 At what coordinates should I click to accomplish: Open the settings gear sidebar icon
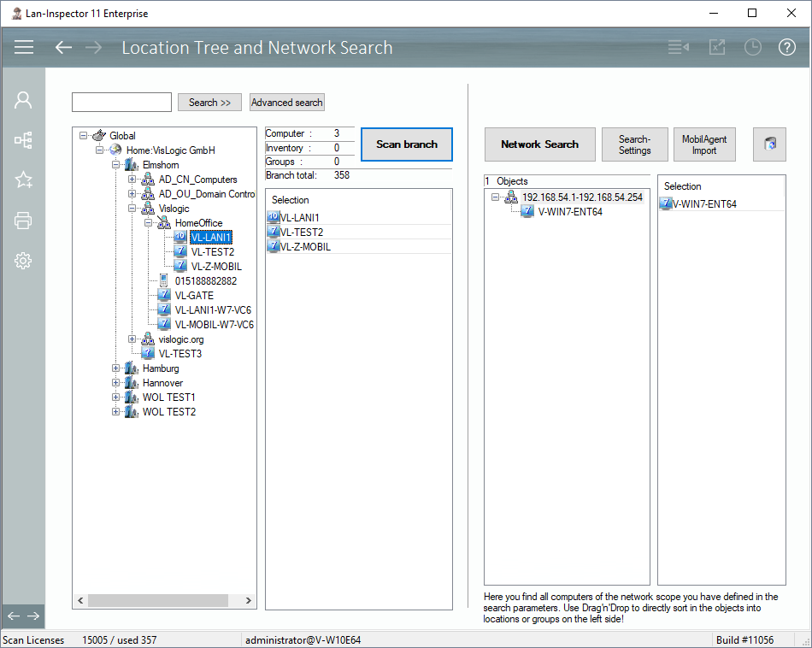(x=23, y=262)
